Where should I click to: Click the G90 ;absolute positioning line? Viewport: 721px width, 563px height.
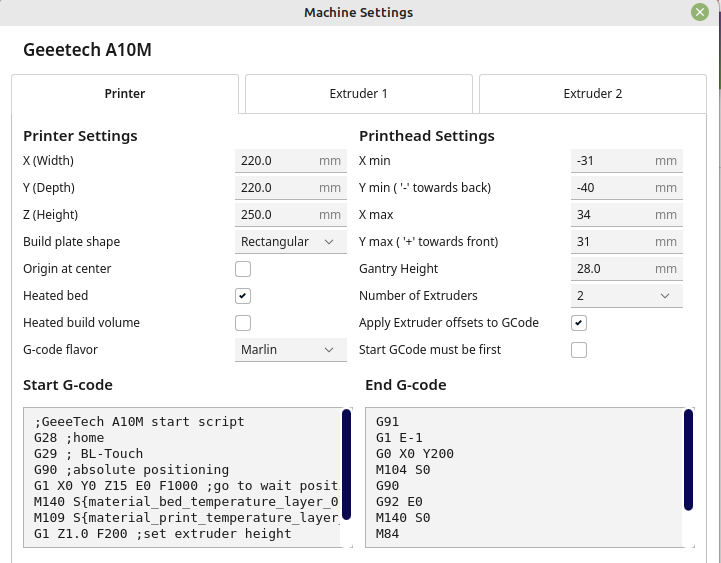[131, 470]
